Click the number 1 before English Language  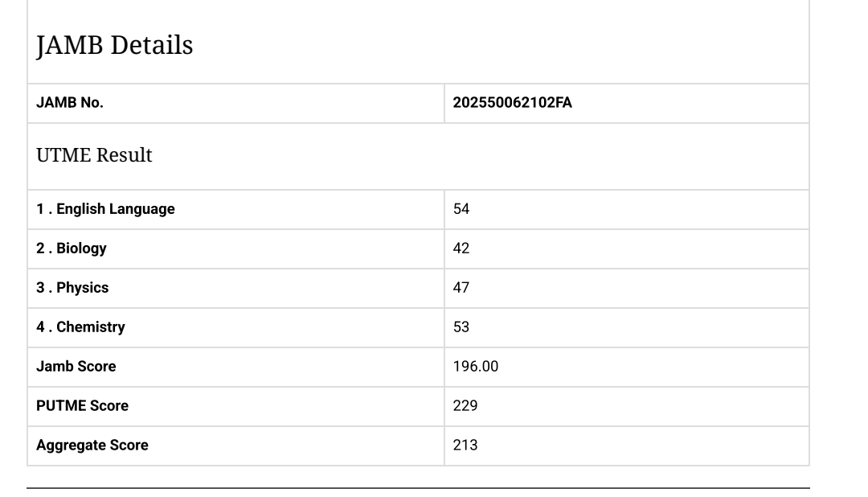(40, 209)
